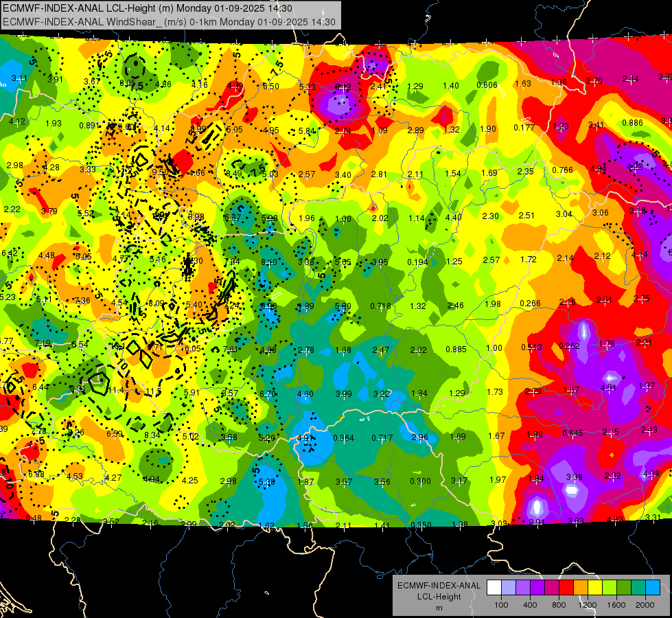Click the wind shear value 3.04

tap(564, 214)
